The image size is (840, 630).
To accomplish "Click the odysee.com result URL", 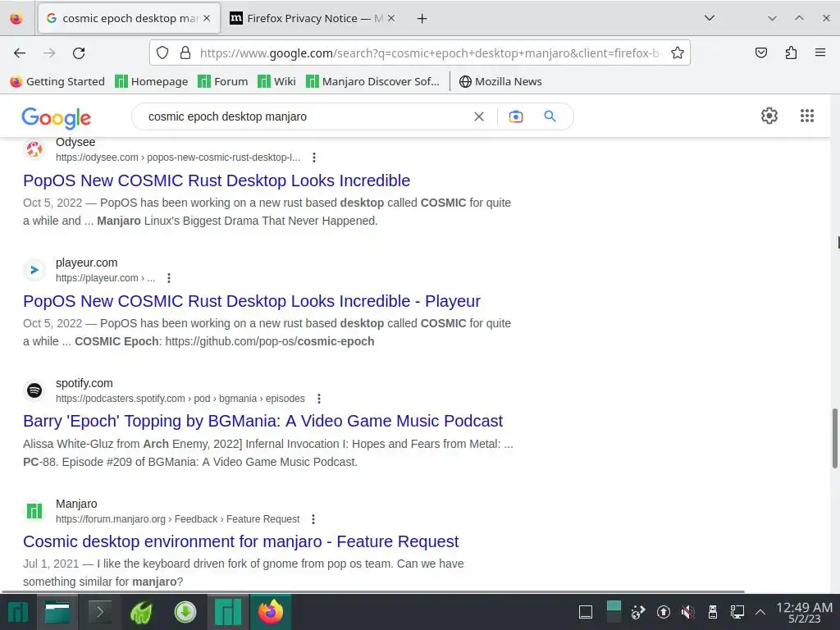I will (178, 157).
